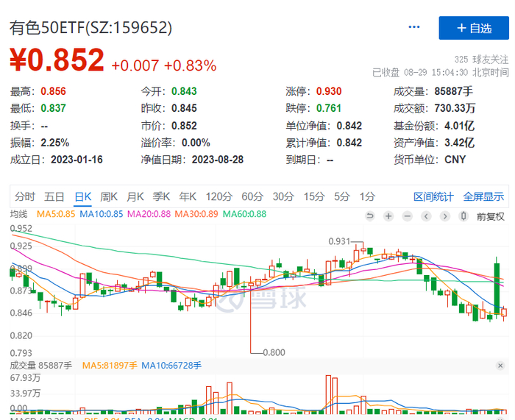Screen dimensions: 515x420
Task: Click the 成交额 value 730.33万
Action: coord(455,108)
